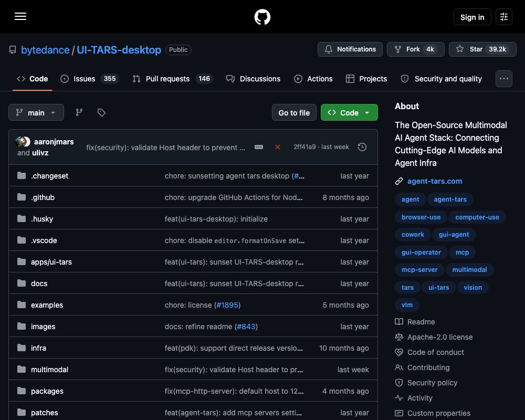Viewport: 525px width, 420px height.
Task: Select the mcp-server topic tag
Action: click(x=419, y=270)
